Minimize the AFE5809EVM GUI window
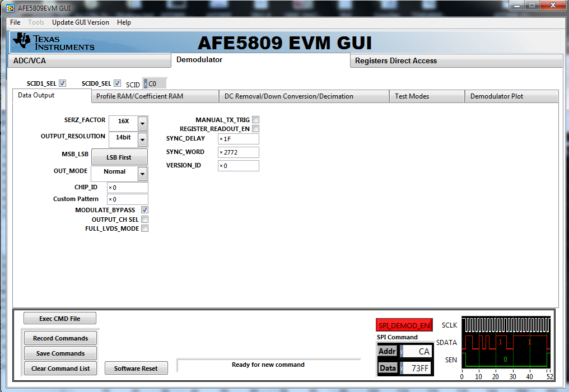The width and height of the screenshot is (569, 392). coord(517,6)
